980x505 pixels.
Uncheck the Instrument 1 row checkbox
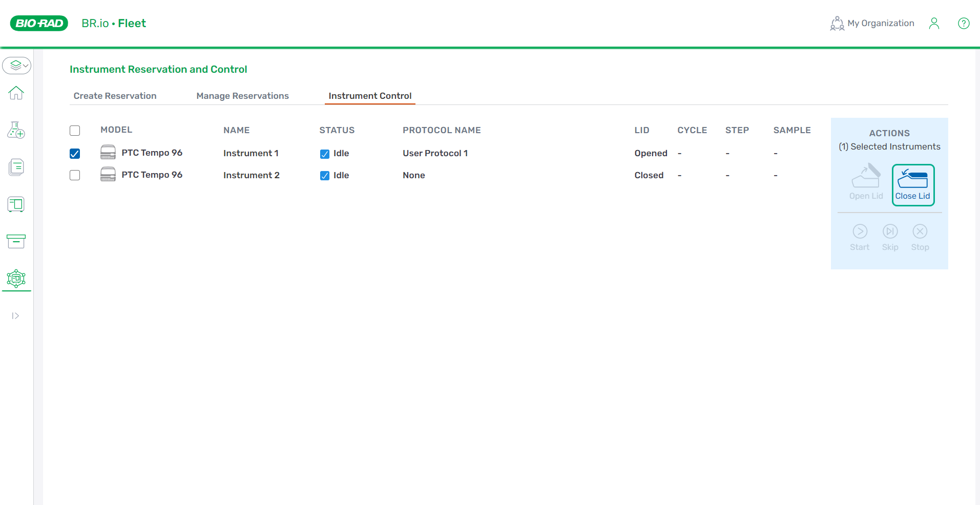click(75, 154)
